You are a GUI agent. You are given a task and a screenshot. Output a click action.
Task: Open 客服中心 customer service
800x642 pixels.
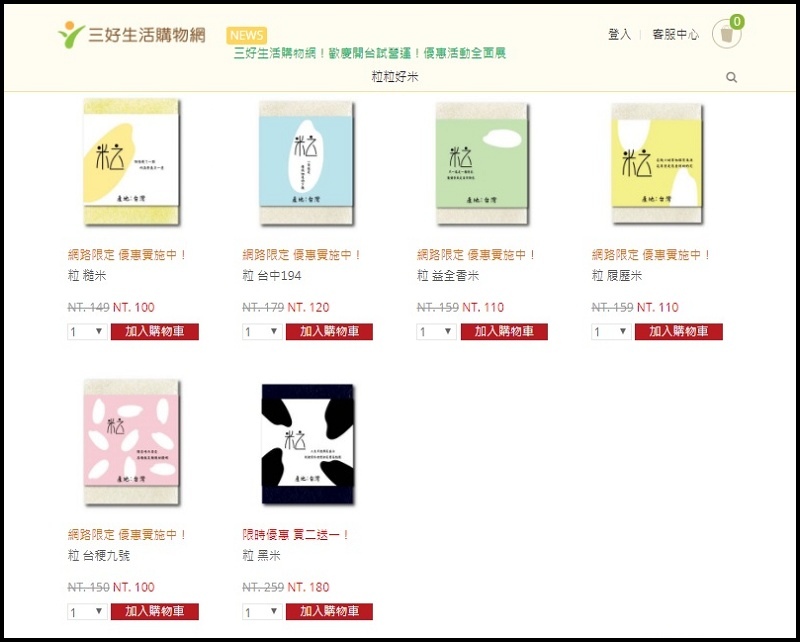tap(676, 35)
